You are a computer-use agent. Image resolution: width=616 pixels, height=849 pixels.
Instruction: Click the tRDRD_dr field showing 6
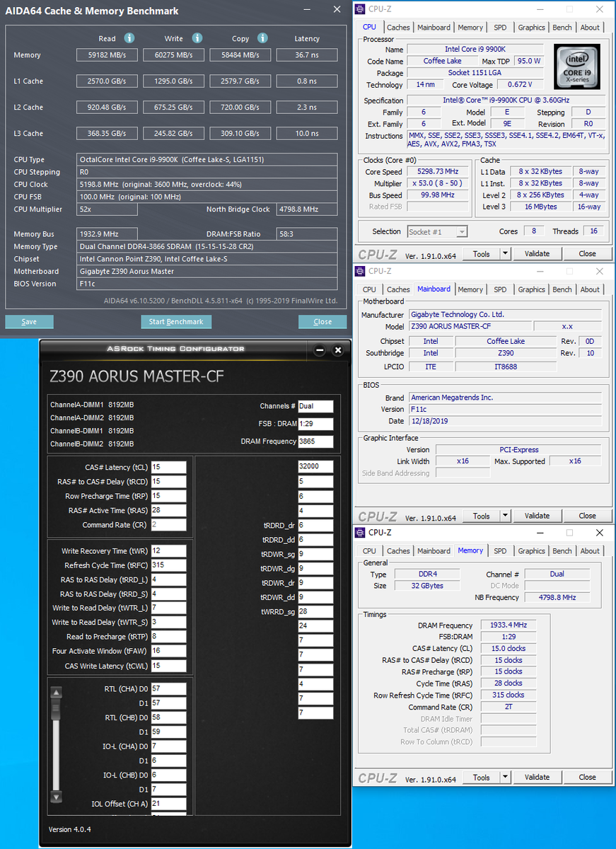point(315,526)
